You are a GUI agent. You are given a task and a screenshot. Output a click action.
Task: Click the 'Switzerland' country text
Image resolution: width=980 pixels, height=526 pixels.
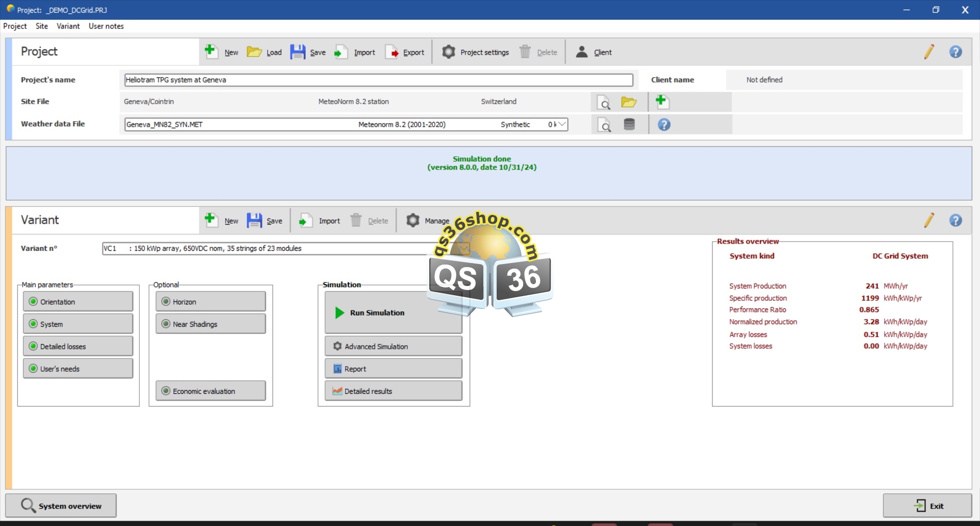pyautogui.click(x=499, y=102)
